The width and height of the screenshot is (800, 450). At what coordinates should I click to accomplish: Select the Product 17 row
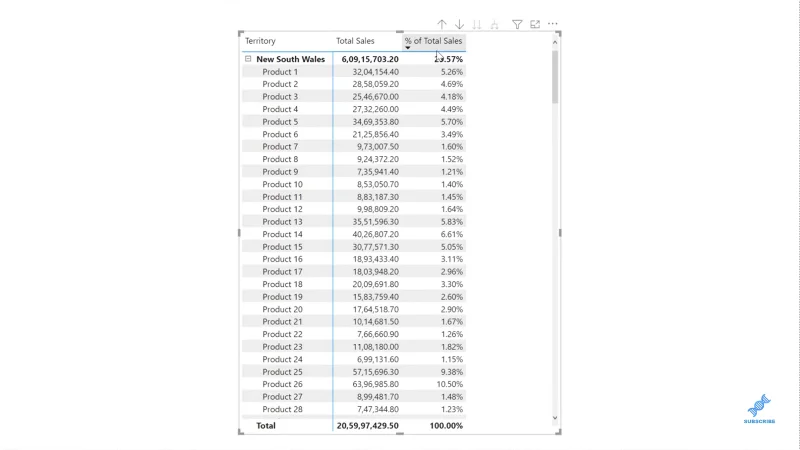354,272
